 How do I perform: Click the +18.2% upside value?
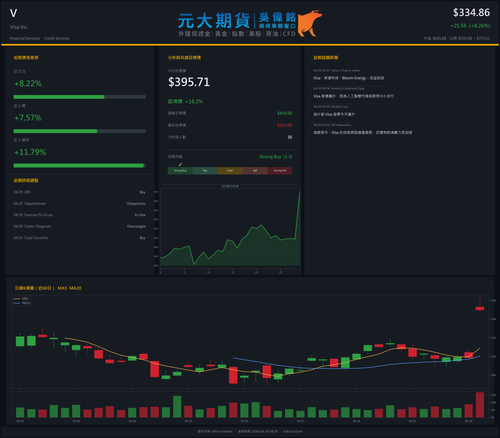click(x=194, y=101)
